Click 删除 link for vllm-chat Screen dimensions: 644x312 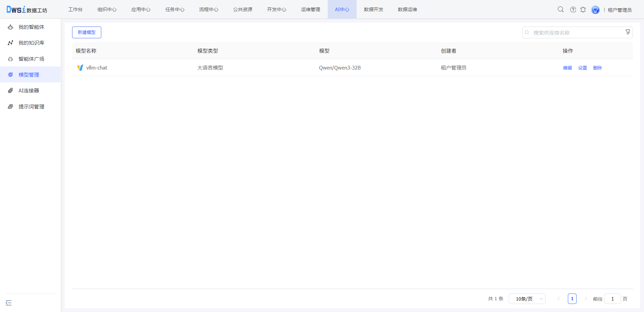(597, 68)
